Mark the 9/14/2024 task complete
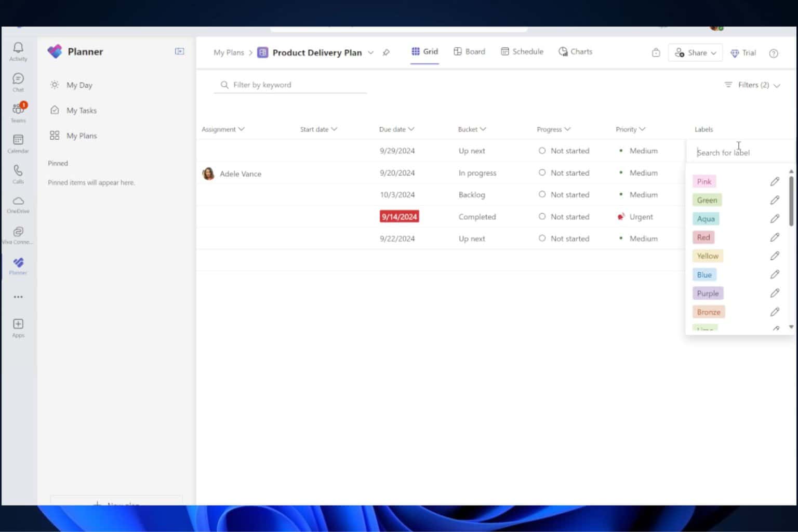 (542, 217)
